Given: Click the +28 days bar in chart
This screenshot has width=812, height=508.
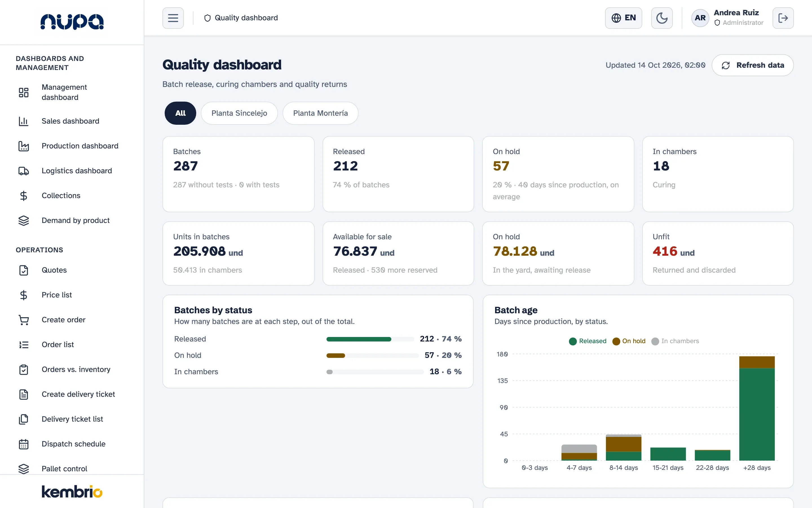Looking at the screenshot, I should [757, 408].
